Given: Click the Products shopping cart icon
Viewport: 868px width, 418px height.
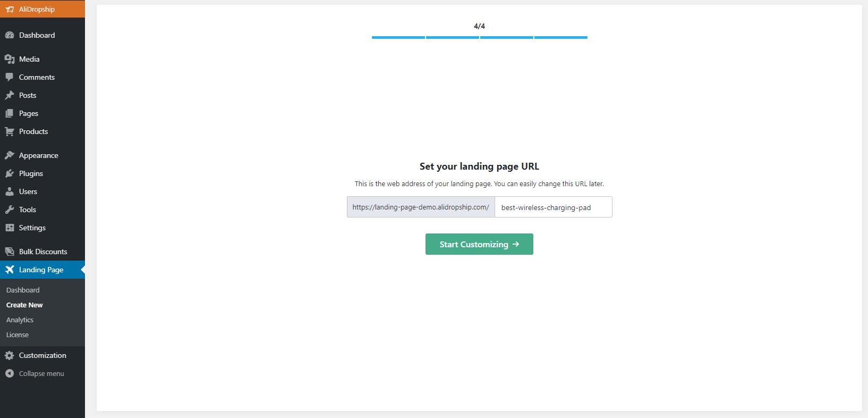Looking at the screenshot, I should (10, 131).
